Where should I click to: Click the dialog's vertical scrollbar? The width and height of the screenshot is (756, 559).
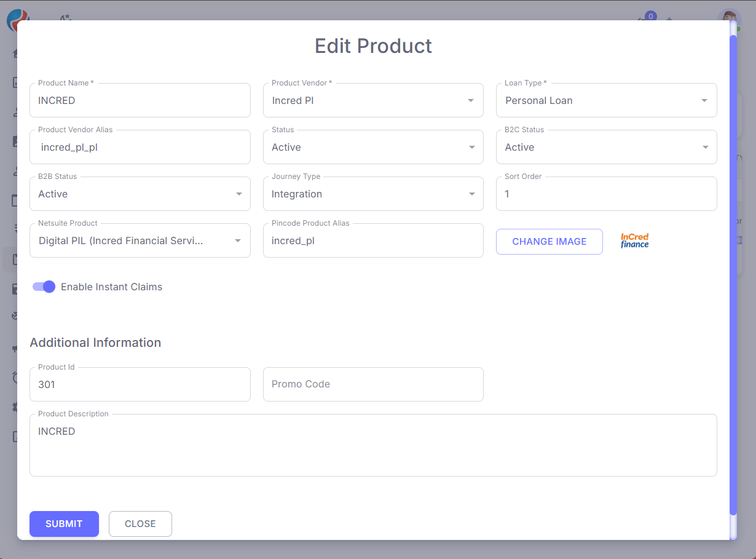click(x=733, y=277)
